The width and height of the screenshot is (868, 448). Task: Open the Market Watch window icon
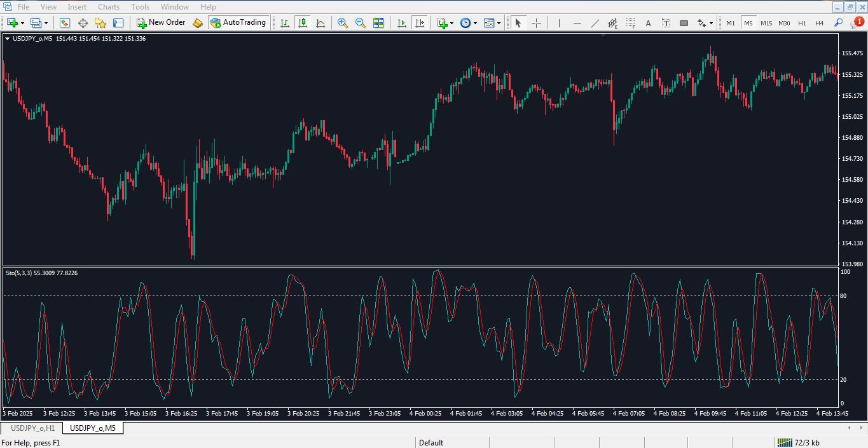(64, 23)
